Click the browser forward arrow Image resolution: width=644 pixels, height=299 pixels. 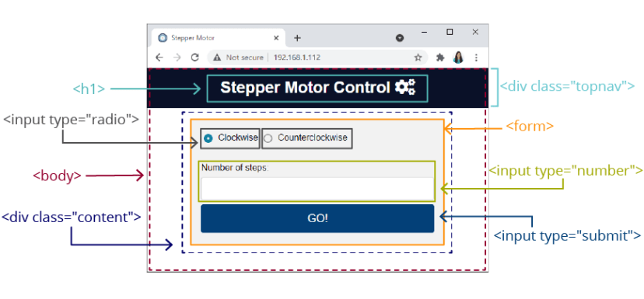click(177, 57)
